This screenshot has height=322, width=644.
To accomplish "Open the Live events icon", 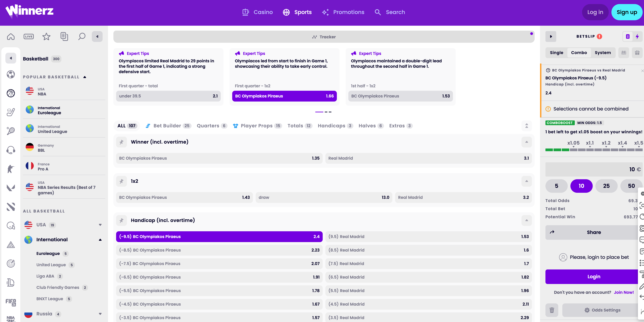I will pyautogui.click(x=29, y=36).
